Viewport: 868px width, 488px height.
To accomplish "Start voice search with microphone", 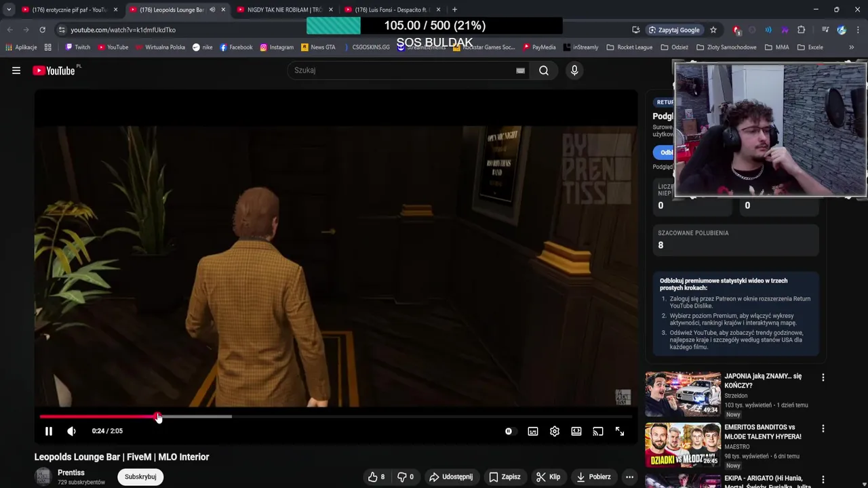I will coord(574,70).
